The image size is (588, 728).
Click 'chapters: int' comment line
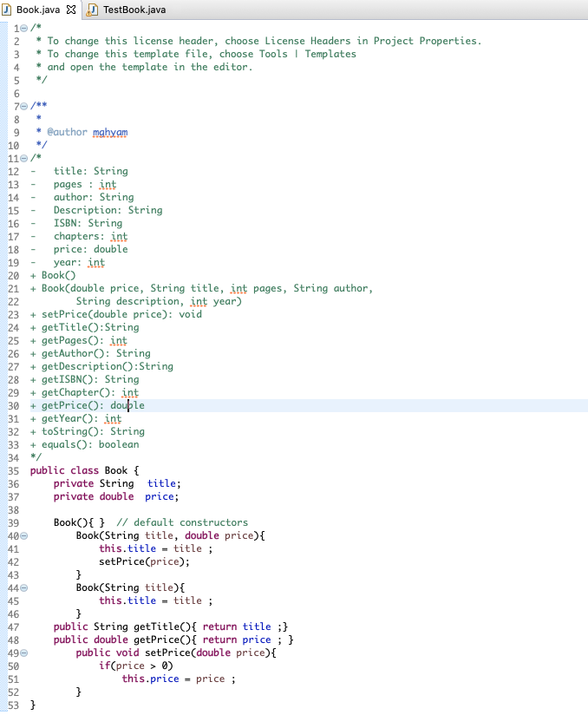coord(90,236)
